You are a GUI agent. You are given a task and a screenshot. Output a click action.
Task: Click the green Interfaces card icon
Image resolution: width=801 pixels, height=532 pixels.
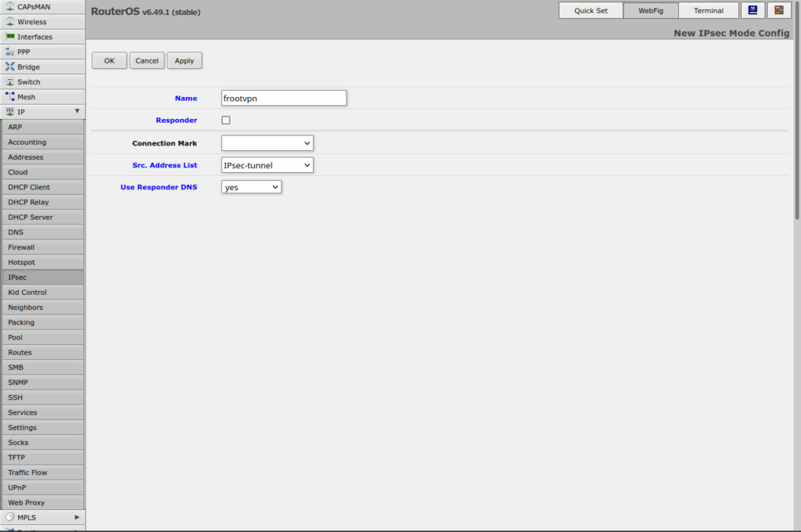pyautogui.click(x=10, y=37)
